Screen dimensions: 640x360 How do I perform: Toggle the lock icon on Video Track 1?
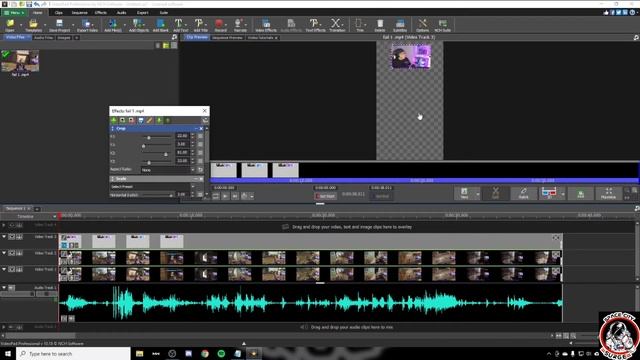[x=19, y=269]
